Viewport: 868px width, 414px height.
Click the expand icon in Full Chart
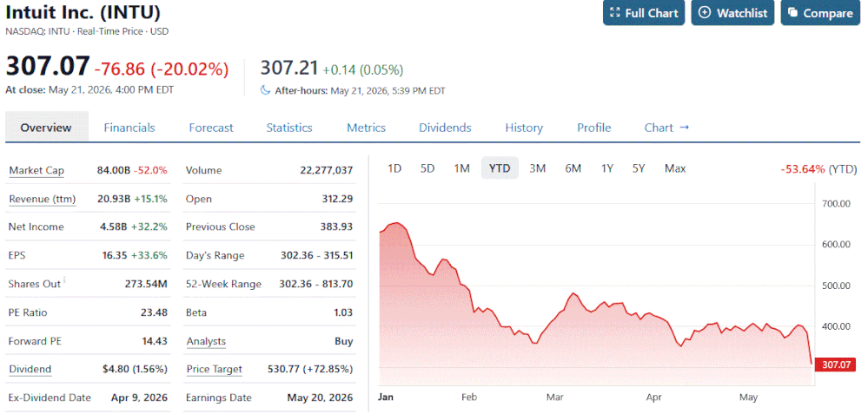coord(614,13)
